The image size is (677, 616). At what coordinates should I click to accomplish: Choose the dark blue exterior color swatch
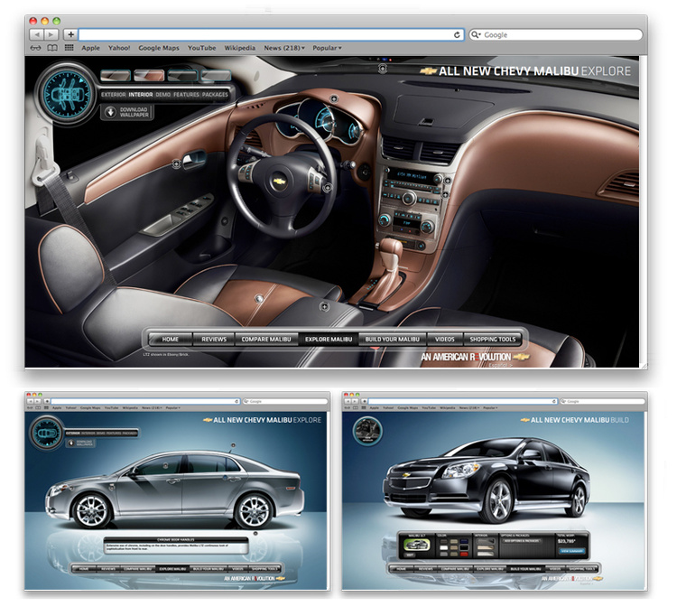(464, 541)
